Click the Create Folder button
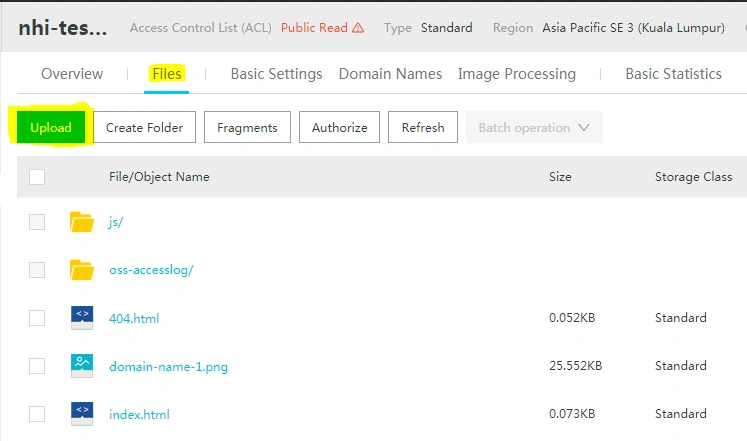The height and width of the screenshot is (441, 747). [x=144, y=127]
